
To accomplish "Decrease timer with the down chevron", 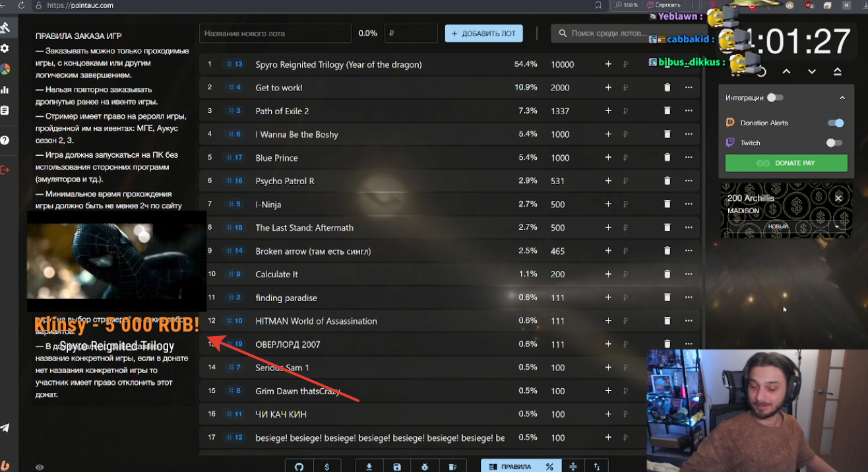I will [x=812, y=71].
